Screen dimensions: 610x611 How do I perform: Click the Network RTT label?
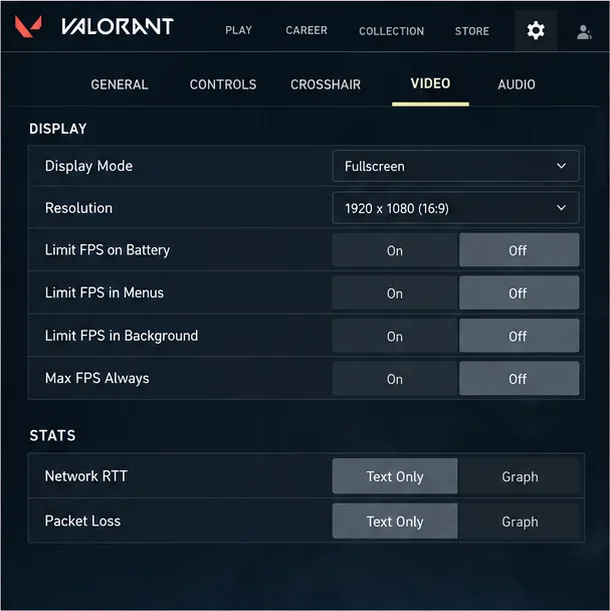[86, 476]
